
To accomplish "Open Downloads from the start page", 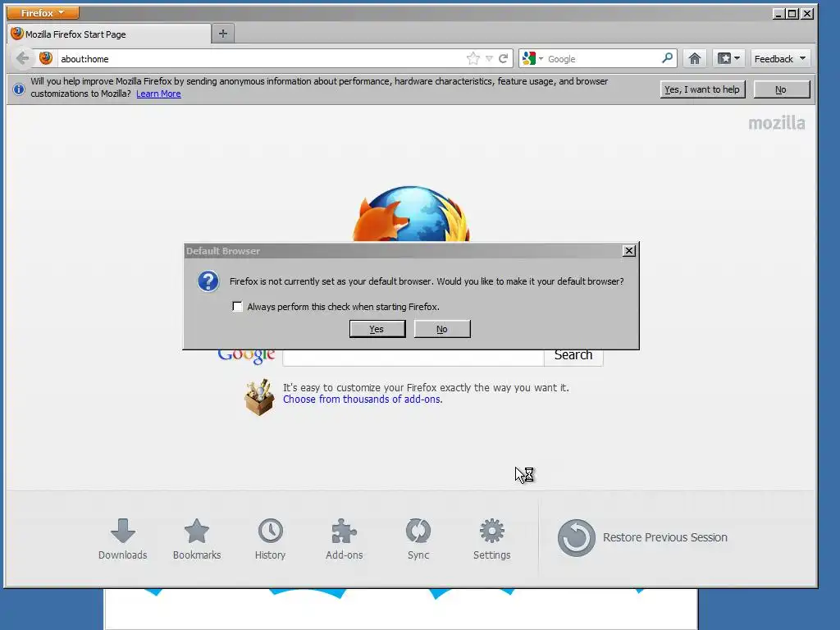I will click(x=123, y=539).
